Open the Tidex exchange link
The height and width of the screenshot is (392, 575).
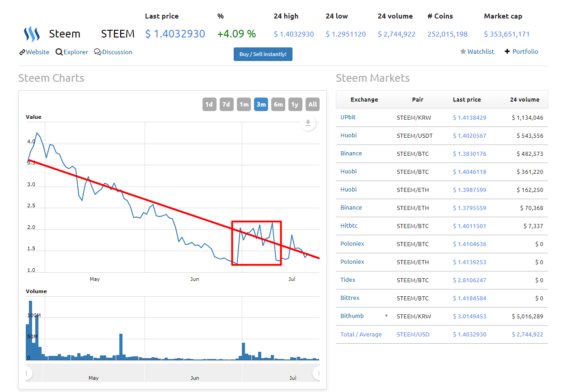[348, 280]
